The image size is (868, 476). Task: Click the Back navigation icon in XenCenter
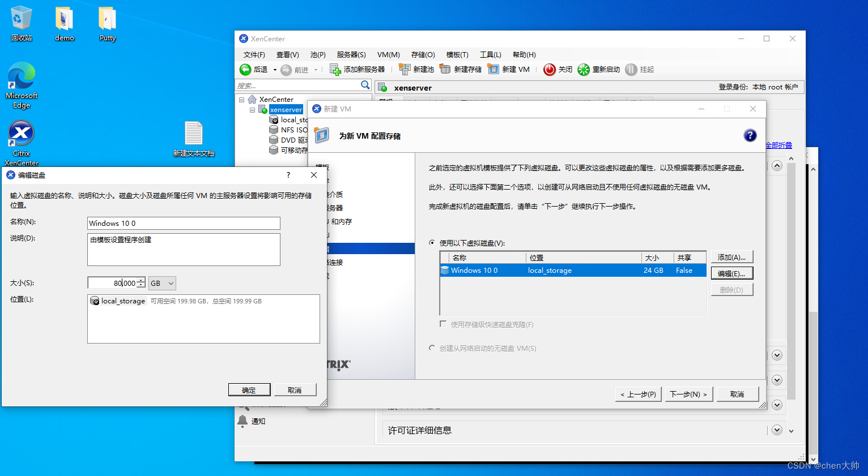[245, 70]
